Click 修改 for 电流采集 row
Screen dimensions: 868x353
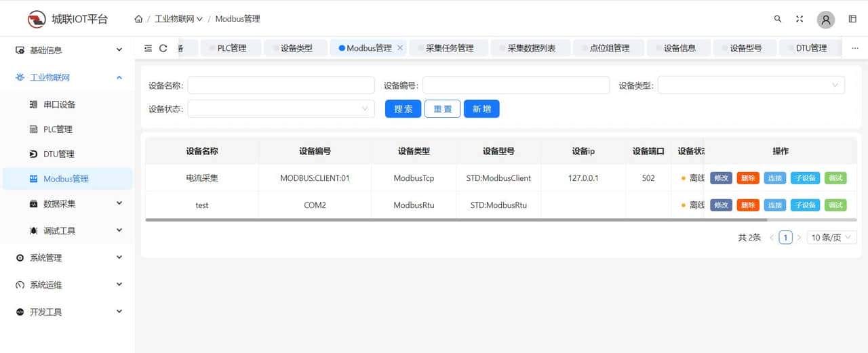click(721, 178)
